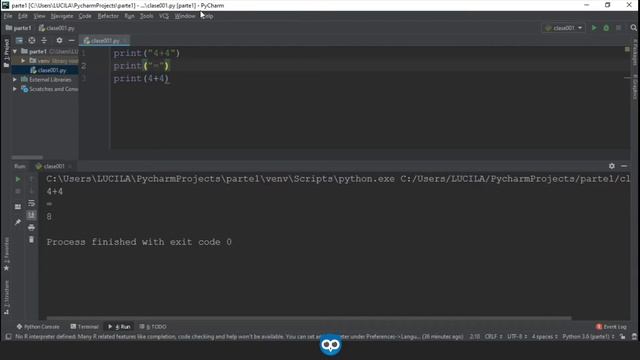Toggle tool window bars icon at bottom-left corner
The height and width of the screenshot is (360, 640).
pyautogui.click(x=8, y=337)
